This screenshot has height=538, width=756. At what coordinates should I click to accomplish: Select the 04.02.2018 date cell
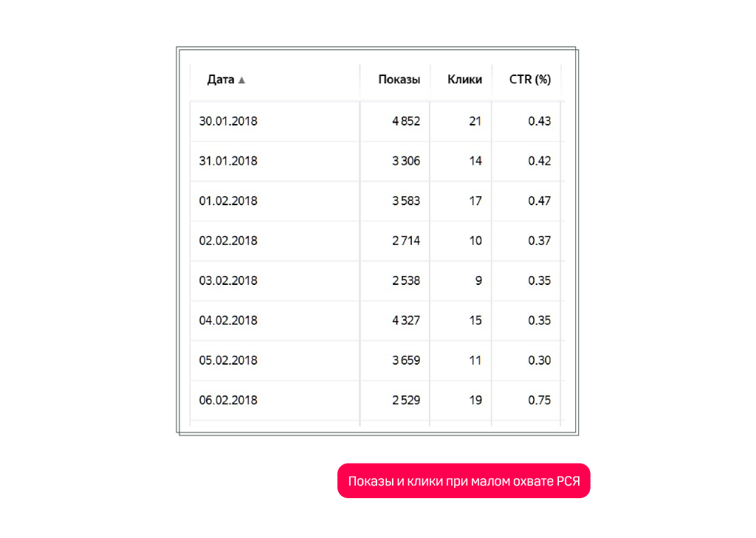(x=228, y=320)
